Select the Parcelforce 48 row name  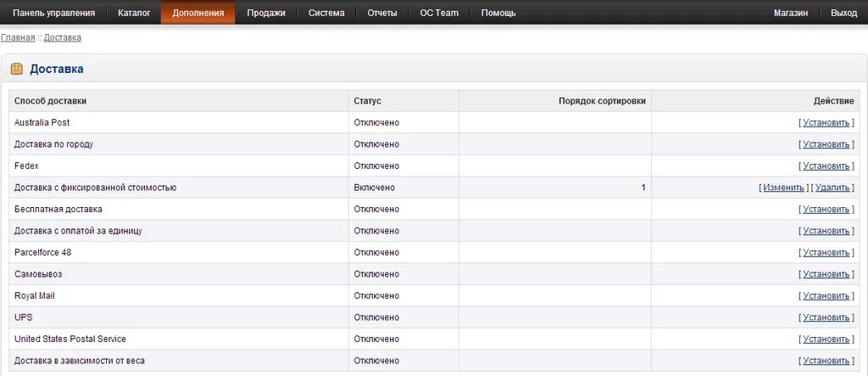pos(42,252)
